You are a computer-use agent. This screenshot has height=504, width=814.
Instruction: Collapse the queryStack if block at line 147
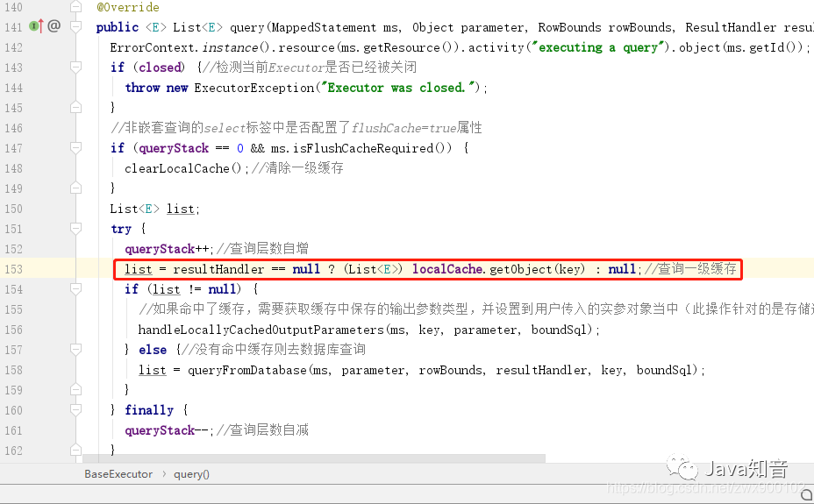point(75,148)
